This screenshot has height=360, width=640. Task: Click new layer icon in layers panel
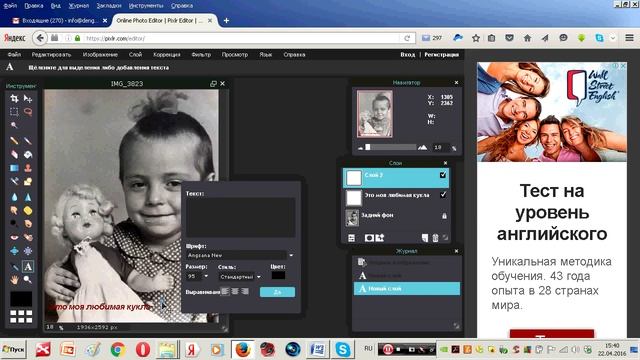425,238
